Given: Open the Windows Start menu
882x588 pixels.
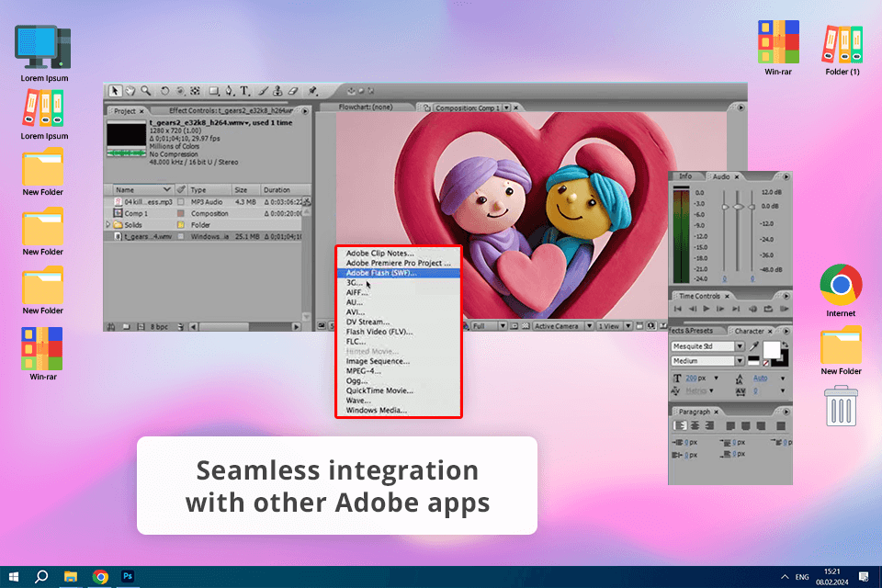Looking at the screenshot, I should pyautogui.click(x=14, y=577).
